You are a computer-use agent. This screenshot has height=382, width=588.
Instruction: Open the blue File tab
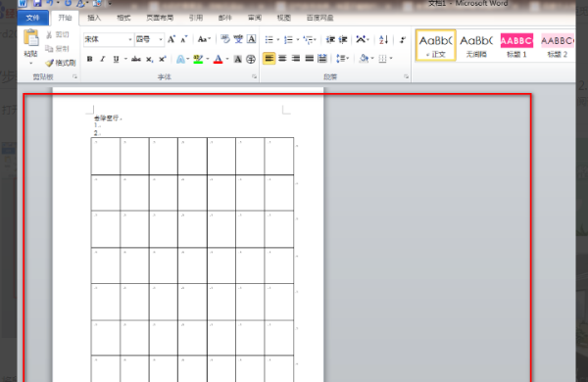[x=33, y=18]
